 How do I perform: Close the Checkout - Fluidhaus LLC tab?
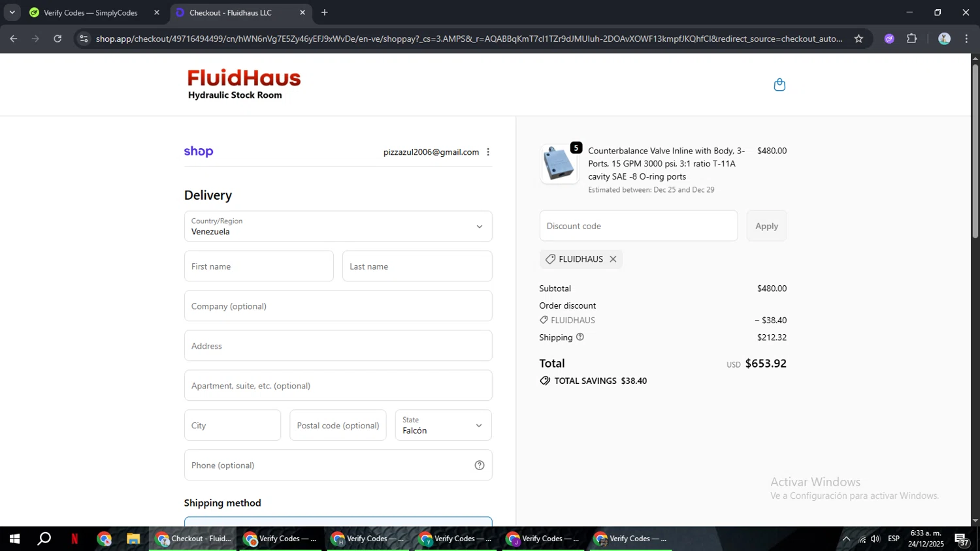pos(302,12)
